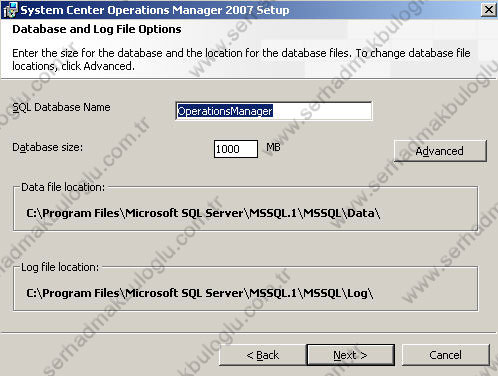Click the 'MB' unit label

coord(273,147)
